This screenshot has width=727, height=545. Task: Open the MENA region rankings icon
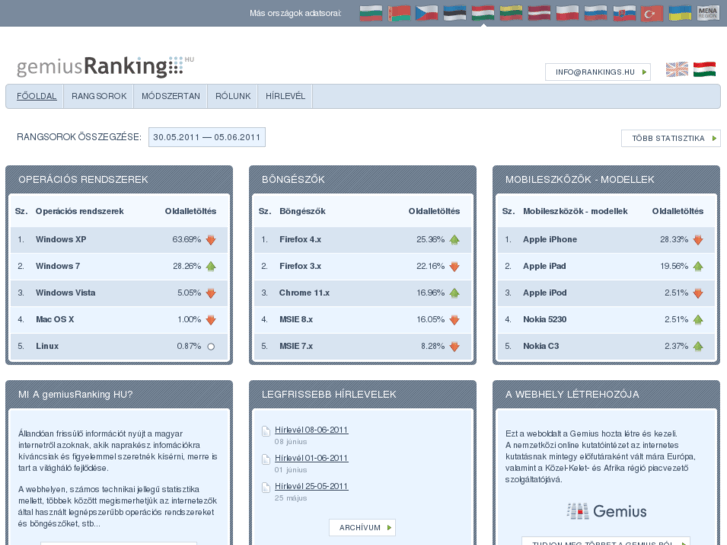(708, 13)
